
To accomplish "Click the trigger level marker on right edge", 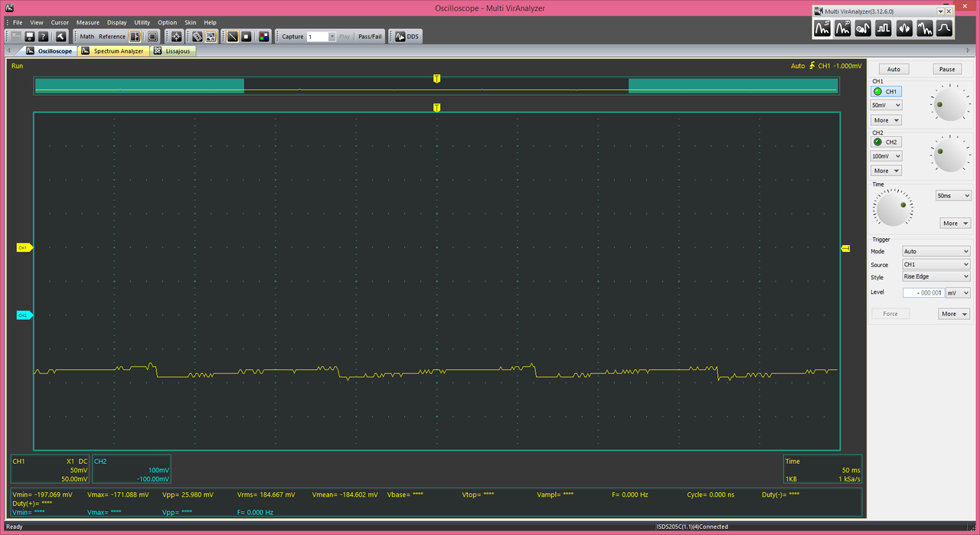I will click(846, 248).
